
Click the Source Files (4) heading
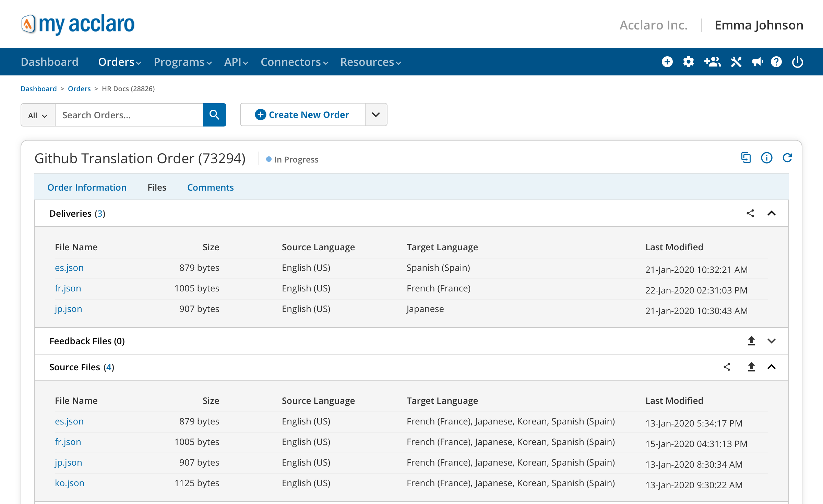(82, 367)
